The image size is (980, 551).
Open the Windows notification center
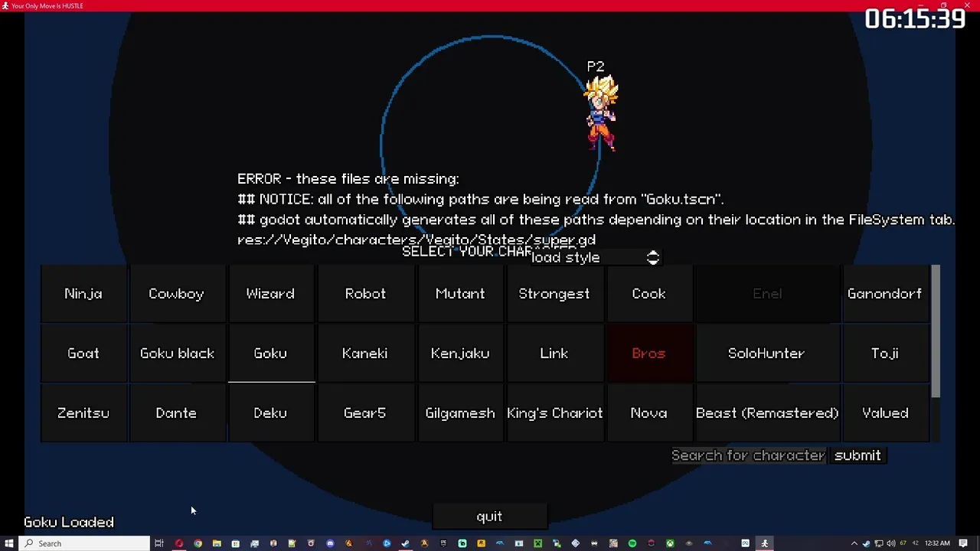click(964, 543)
